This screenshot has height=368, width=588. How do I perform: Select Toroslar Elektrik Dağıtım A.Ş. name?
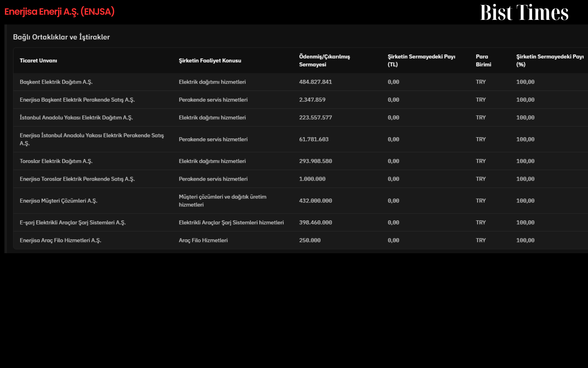(x=56, y=161)
